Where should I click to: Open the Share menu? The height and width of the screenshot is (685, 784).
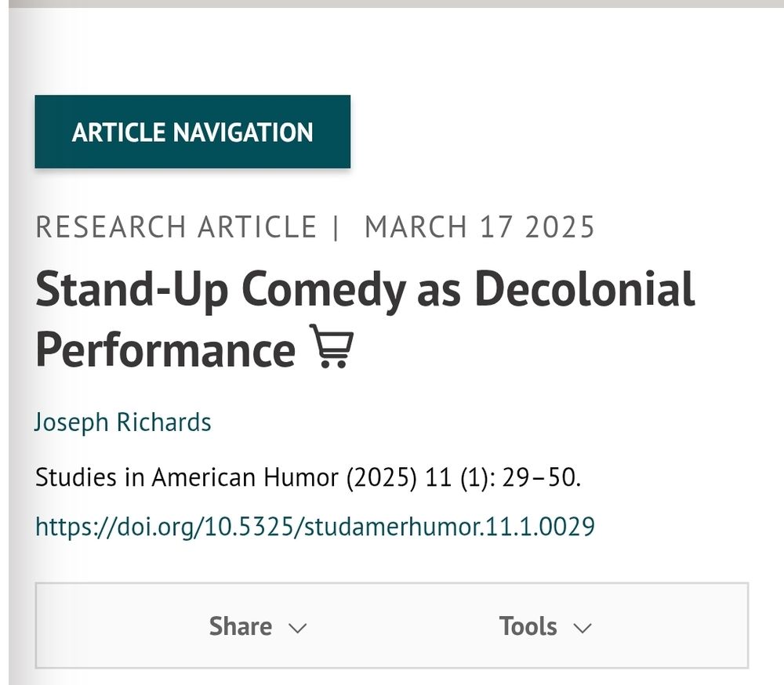tap(241, 626)
